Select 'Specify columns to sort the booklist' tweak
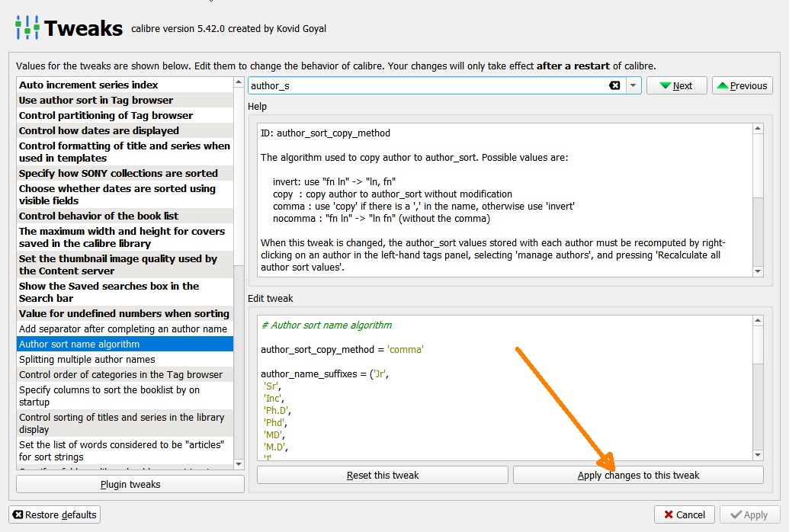Screen dimensions: 789x532 [x=125, y=396]
